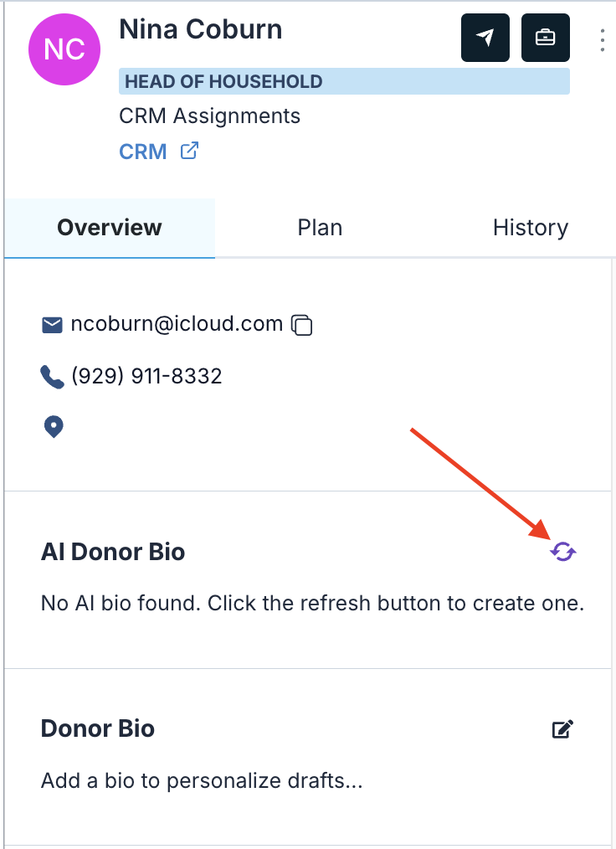Open the CRM external link icon

coord(189,151)
